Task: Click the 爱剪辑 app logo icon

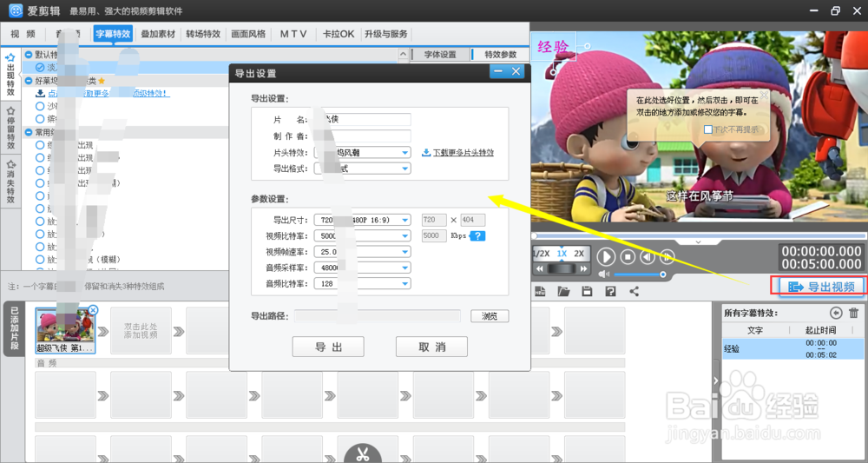Action: click(16, 10)
